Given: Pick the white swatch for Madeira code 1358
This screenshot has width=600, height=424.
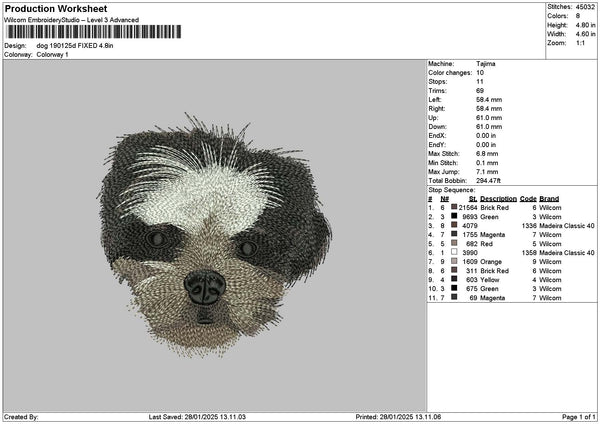Looking at the screenshot, I should pos(454,252).
